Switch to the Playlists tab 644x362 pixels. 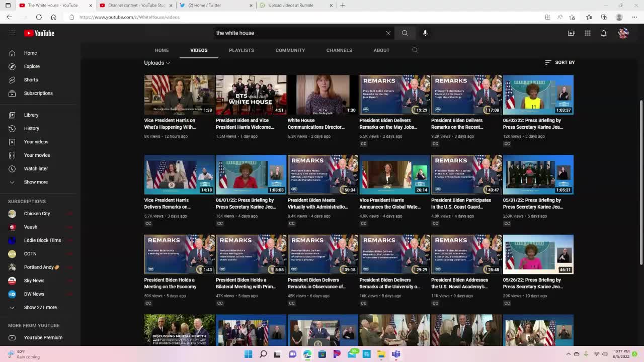pyautogui.click(x=242, y=50)
